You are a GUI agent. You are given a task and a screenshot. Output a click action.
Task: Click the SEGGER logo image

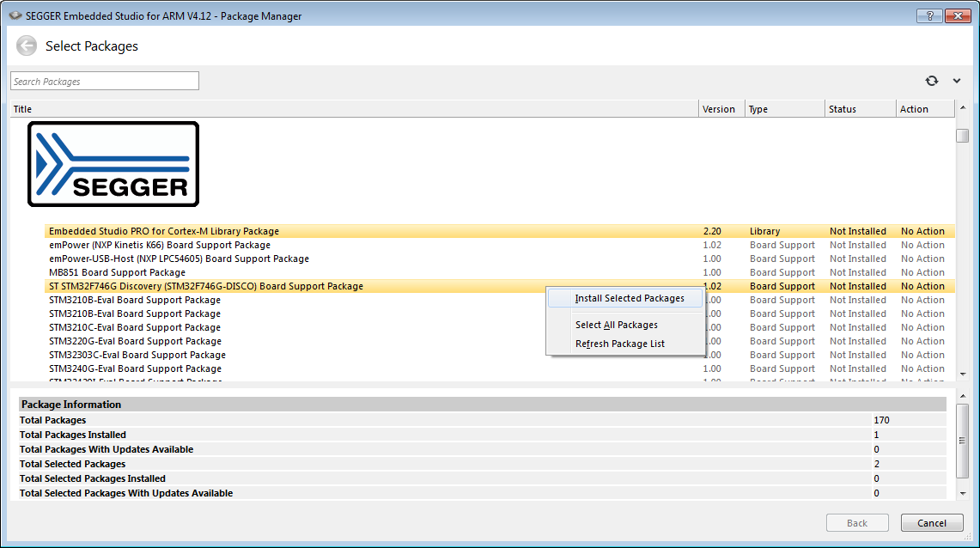point(113,164)
